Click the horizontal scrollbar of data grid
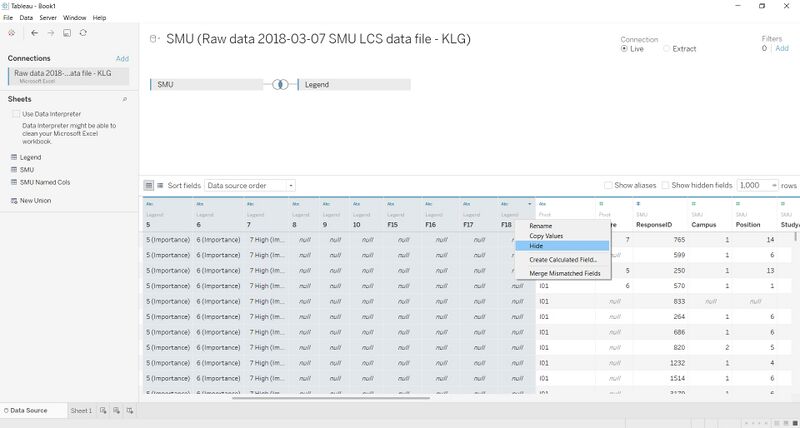800x428 pixels. tap(331, 397)
